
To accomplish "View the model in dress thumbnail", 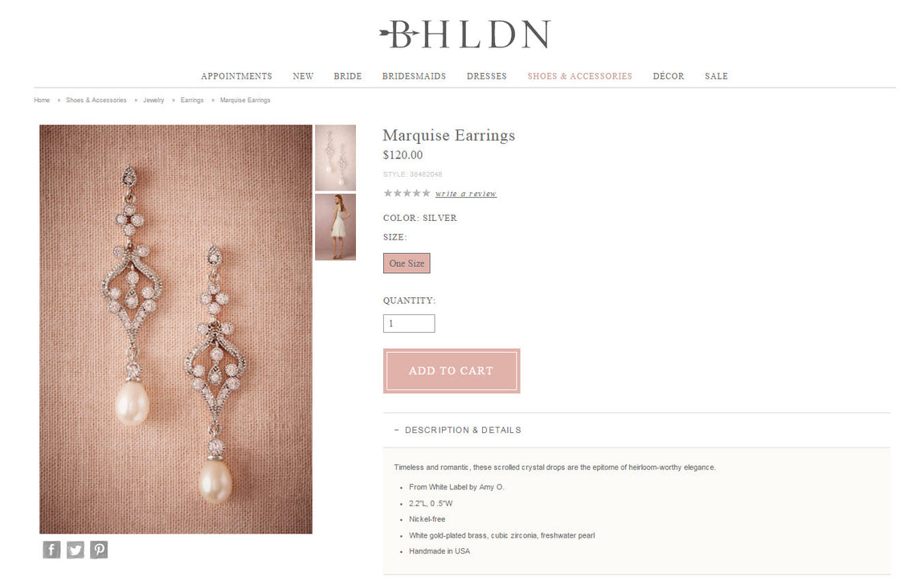I will (335, 227).
